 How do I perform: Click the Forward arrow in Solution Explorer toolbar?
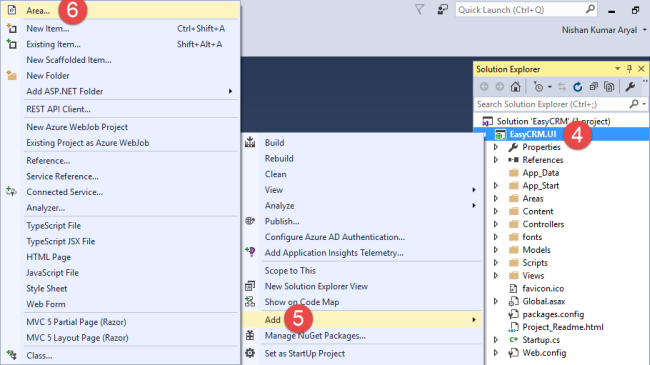tap(500, 87)
